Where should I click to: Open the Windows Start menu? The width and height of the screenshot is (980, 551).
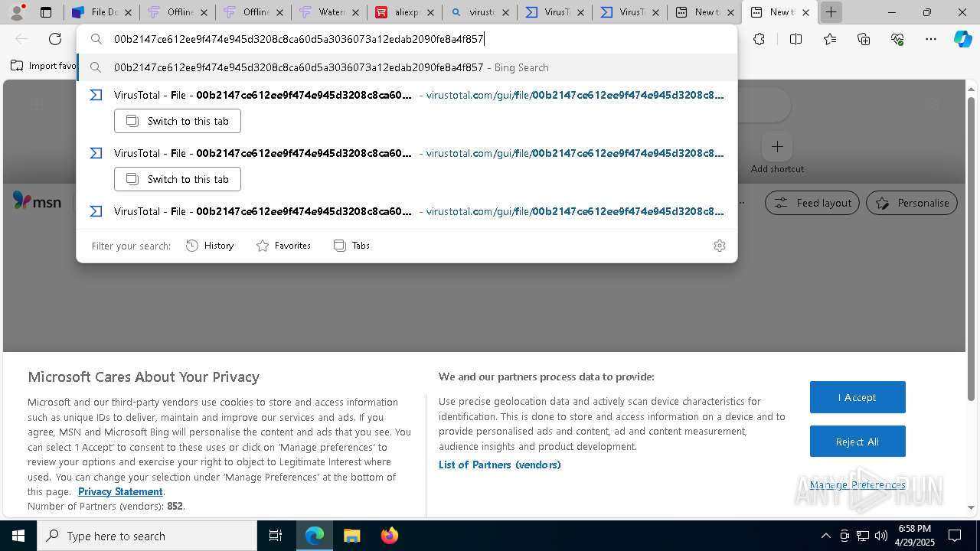coord(18,536)
